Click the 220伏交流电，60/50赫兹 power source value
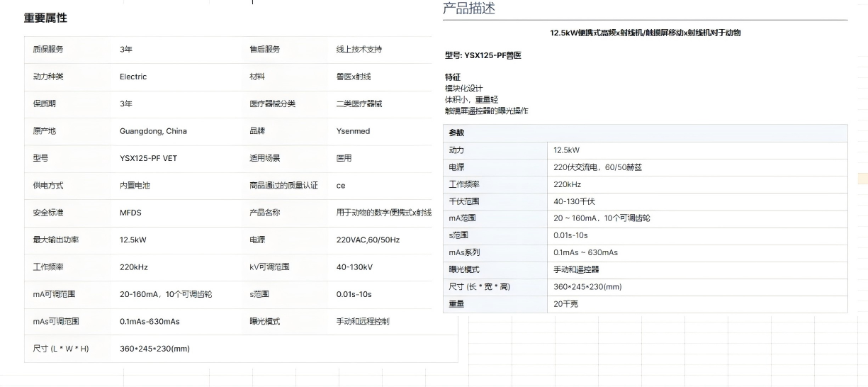Viewport: 868px width, 387px height. 597,168
